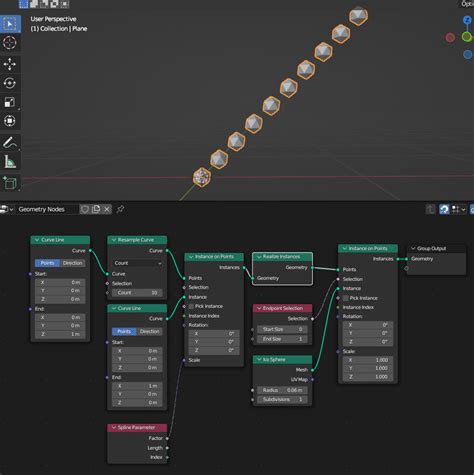Collapse the Realize Instances node

tap(259, 257)
